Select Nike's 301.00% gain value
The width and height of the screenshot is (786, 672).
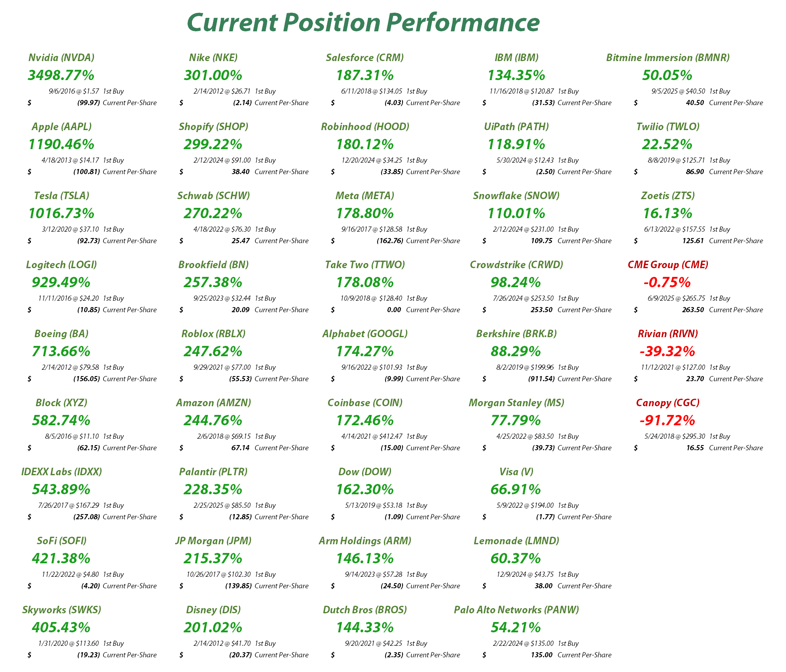tap(213, 75)
